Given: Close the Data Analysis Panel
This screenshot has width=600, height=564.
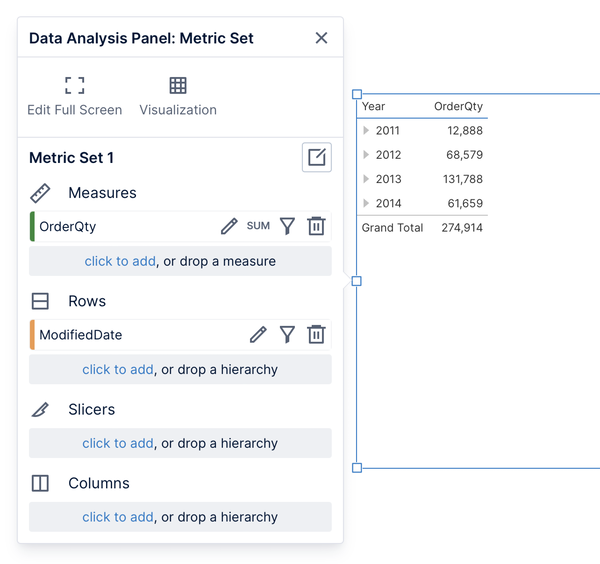Looking at the screenshot, I should click(321, 38).
